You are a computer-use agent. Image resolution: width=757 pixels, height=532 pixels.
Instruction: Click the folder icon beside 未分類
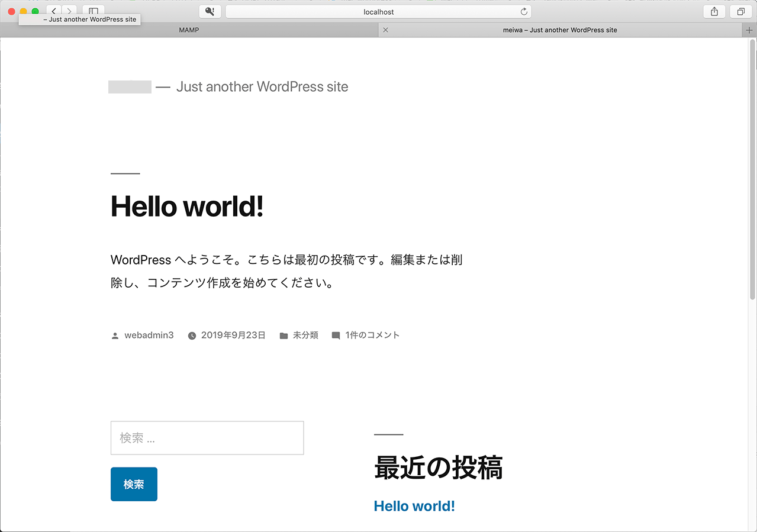[x=284, y=336]
